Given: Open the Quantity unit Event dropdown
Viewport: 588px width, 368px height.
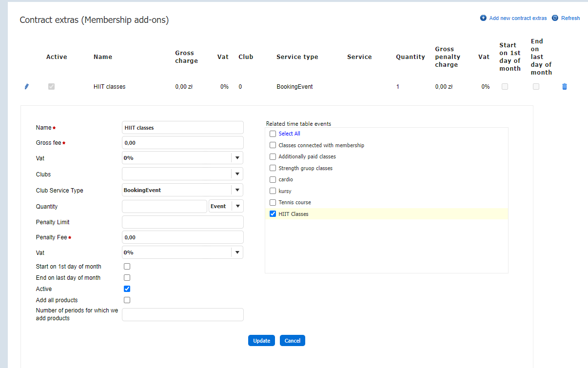Looking at the screenshot, I should (x=237, y=206).
